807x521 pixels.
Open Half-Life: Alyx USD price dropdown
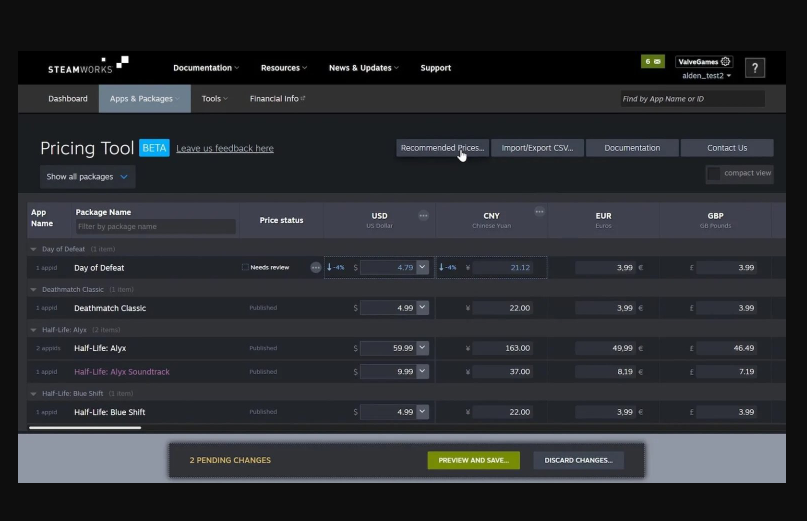(422, 348)
